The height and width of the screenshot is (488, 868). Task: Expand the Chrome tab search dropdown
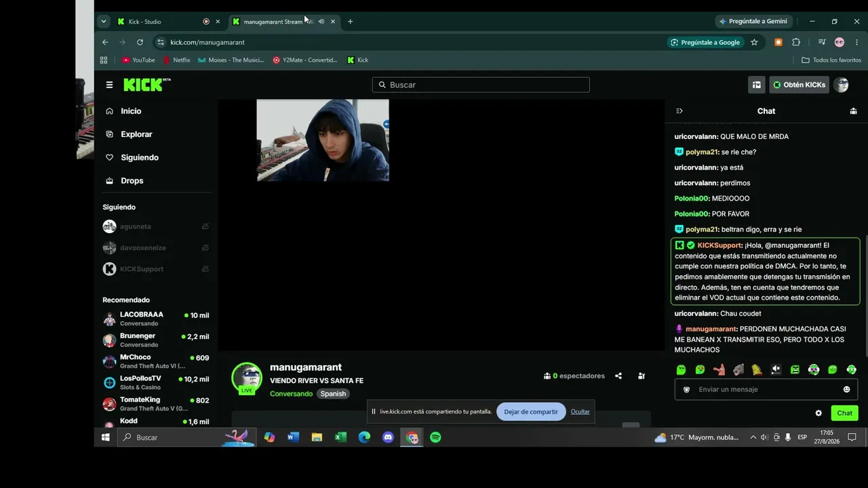point(104,22)
